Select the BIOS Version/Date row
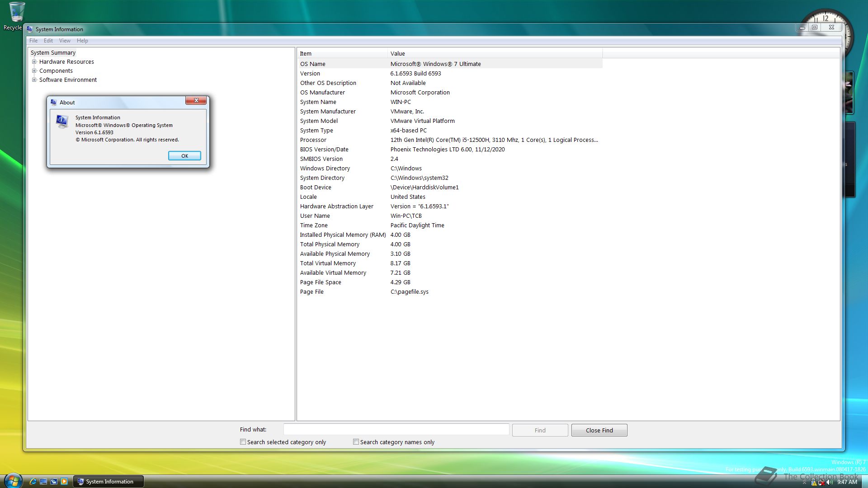The height and width of the screenshot is (488, 868). pos(450,150)
